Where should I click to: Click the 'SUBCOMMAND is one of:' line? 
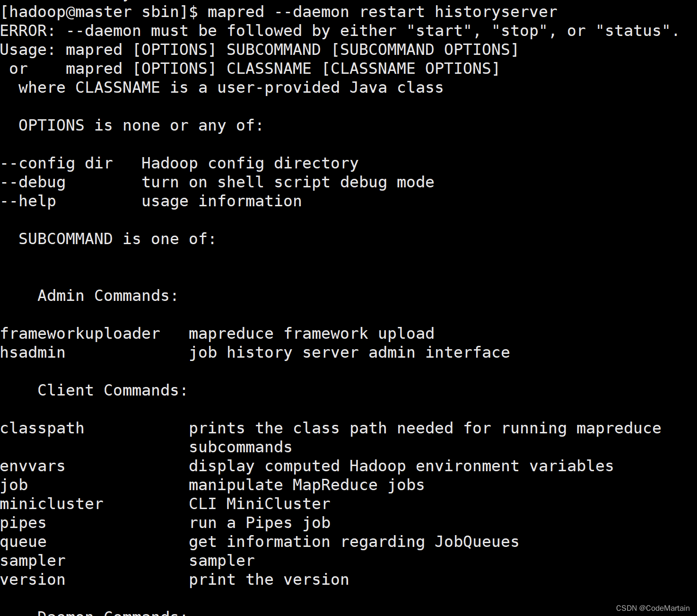[x=117, y=239]
